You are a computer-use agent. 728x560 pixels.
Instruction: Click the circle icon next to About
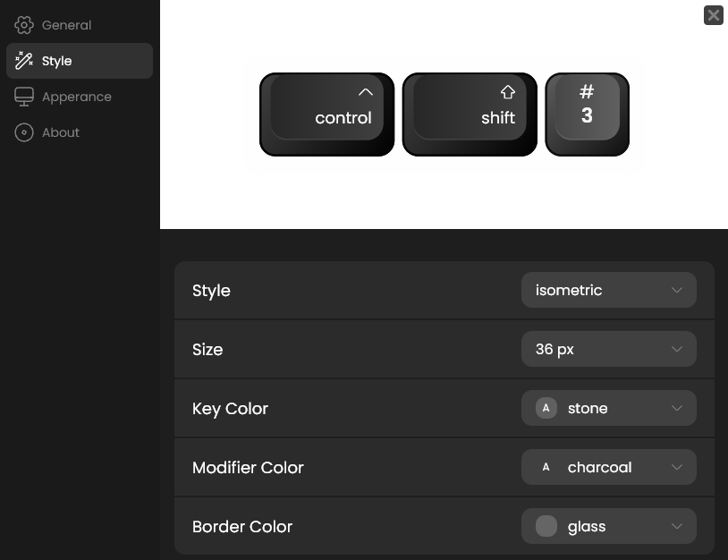coord(23,132)
